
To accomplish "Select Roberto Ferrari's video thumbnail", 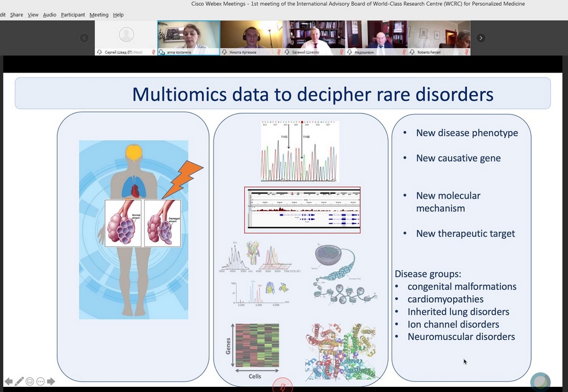I will tap(438, 35).
